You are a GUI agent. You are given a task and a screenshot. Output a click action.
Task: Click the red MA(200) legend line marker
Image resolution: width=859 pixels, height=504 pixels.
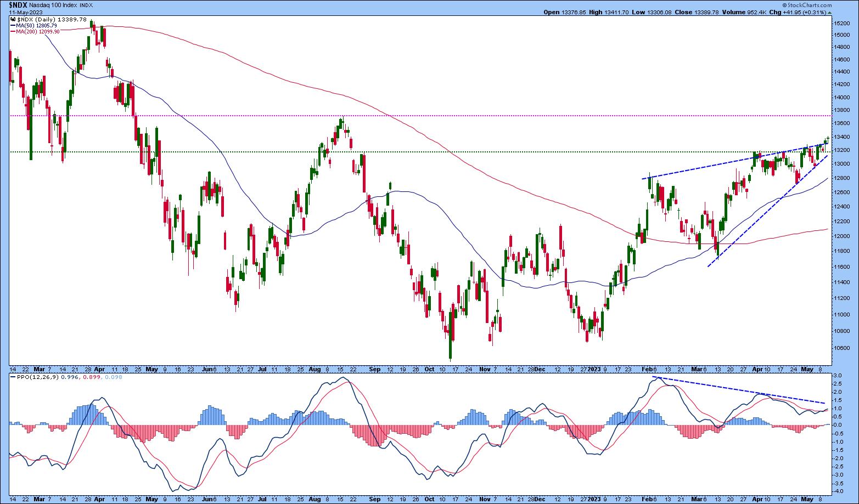coord(13,31)
